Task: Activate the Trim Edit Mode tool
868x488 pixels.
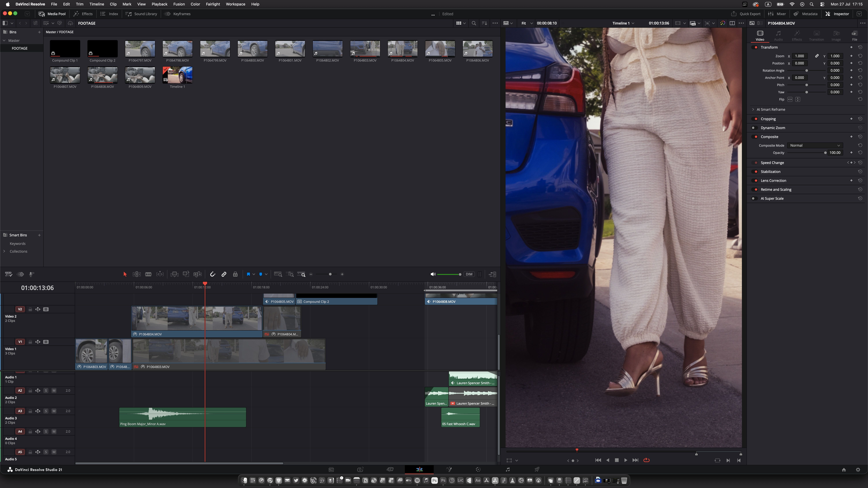Action: [137, 274]
